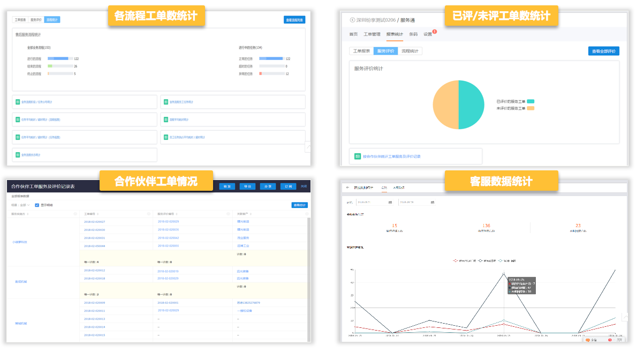Click green report icon beside 流程平均耗时统计
This screenshot has width=644, height=352.
(x=166, y=119)
